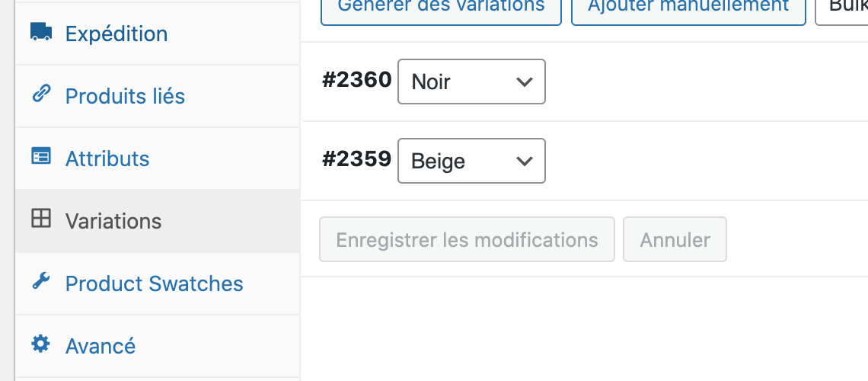Viewport: 868px width, 381px height.
Task: Click Enregistrer les modifications
Action: 467,240
